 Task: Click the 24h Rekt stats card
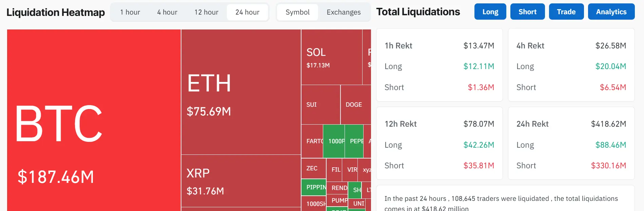[571, 145]
